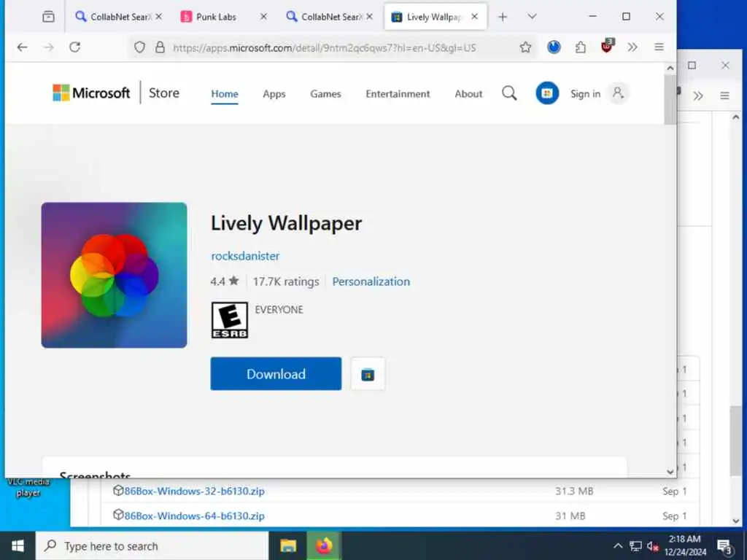Click the Firefox taskbar icon
The image size is (747, 560).
[324, 545]
